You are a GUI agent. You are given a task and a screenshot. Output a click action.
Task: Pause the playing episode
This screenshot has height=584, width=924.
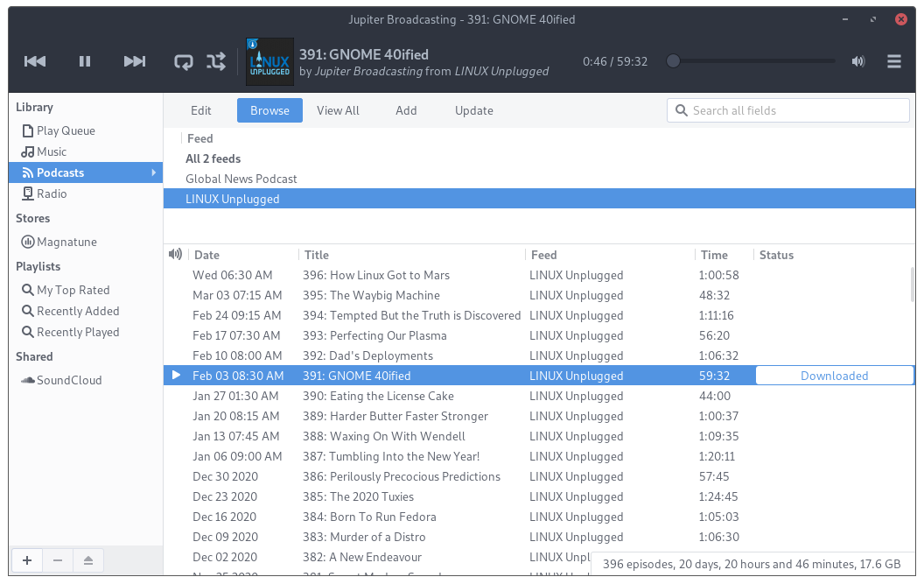[x=85, y=61]
